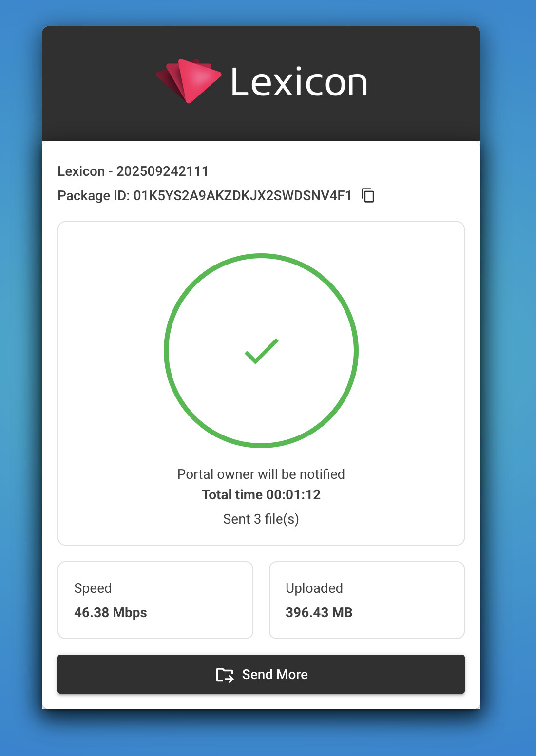Click the Uploaded stat card

367,600
